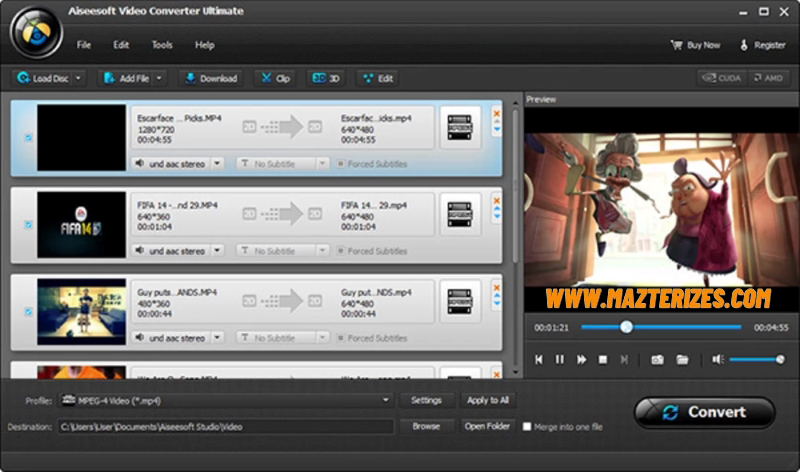Viewport: 800px width, 472px height.
Task: Toggle AMD acceleration button
Action: tap(769, 78)
